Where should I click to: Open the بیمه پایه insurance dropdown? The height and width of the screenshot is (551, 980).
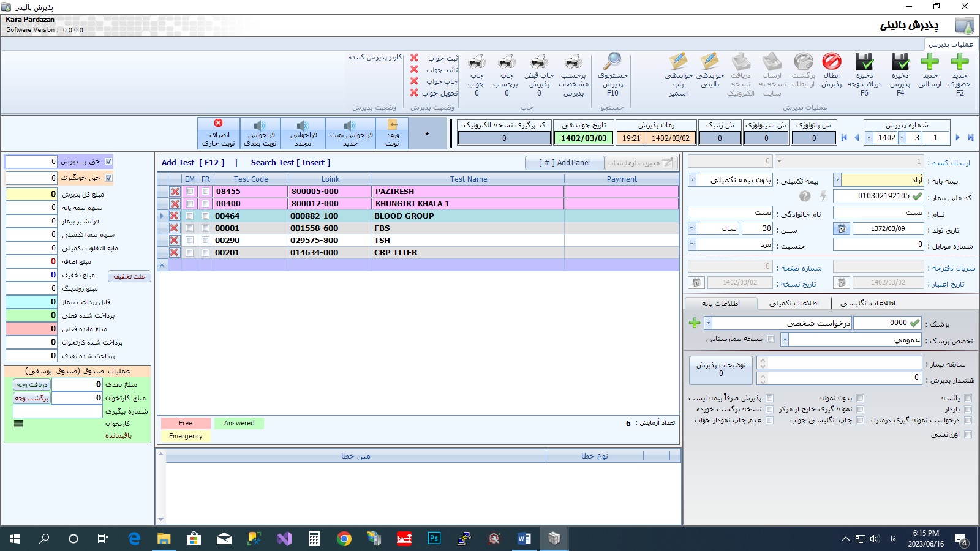point(837,180)
